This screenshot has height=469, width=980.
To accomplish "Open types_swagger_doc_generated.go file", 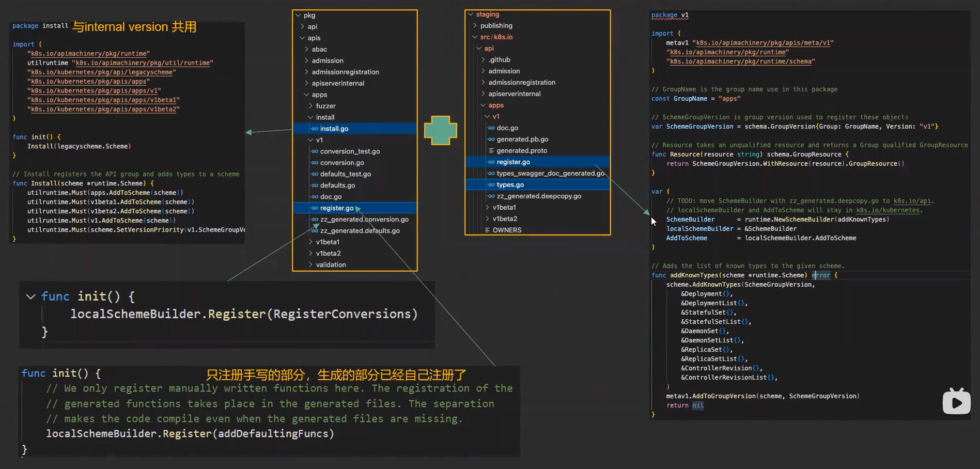I will [550, 174].
